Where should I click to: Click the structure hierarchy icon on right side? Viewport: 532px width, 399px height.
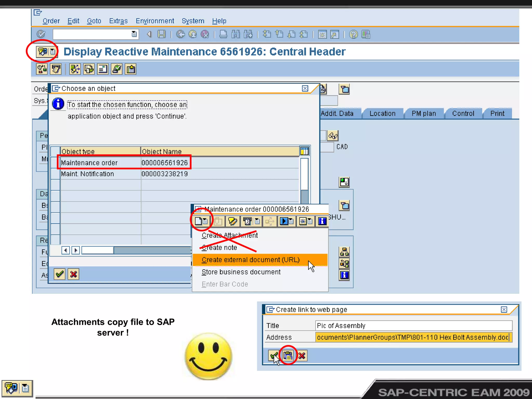click(x=344, y=252)
